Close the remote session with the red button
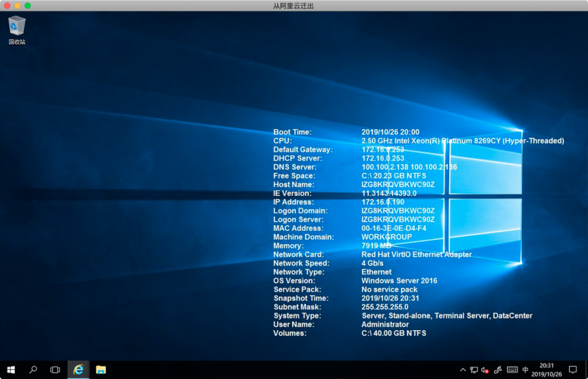 [7, 5]
